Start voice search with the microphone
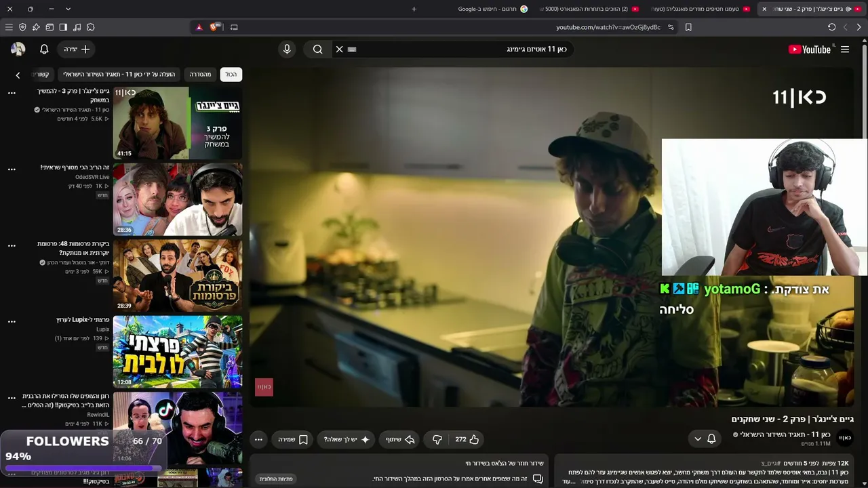This screenshot has width=868, height=488. 287,49
